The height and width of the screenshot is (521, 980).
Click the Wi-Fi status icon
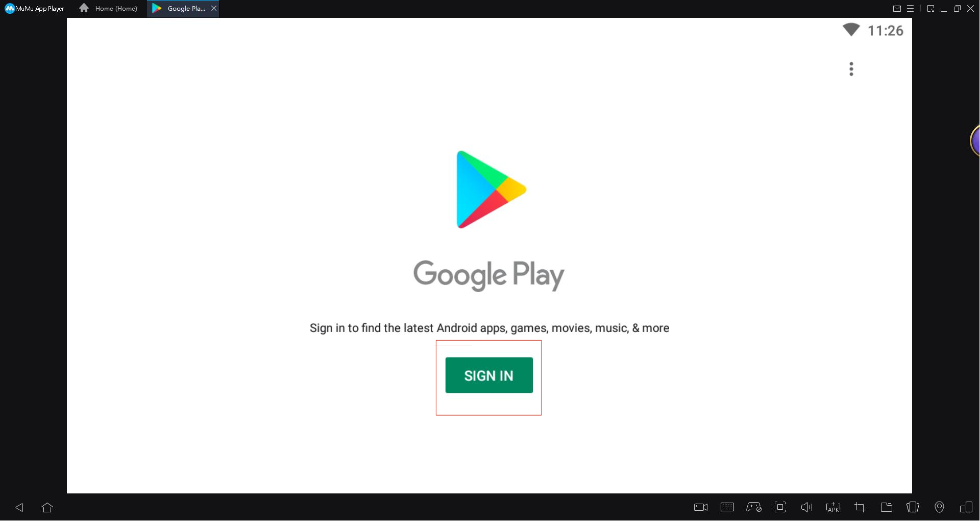[x=851, y=30]
